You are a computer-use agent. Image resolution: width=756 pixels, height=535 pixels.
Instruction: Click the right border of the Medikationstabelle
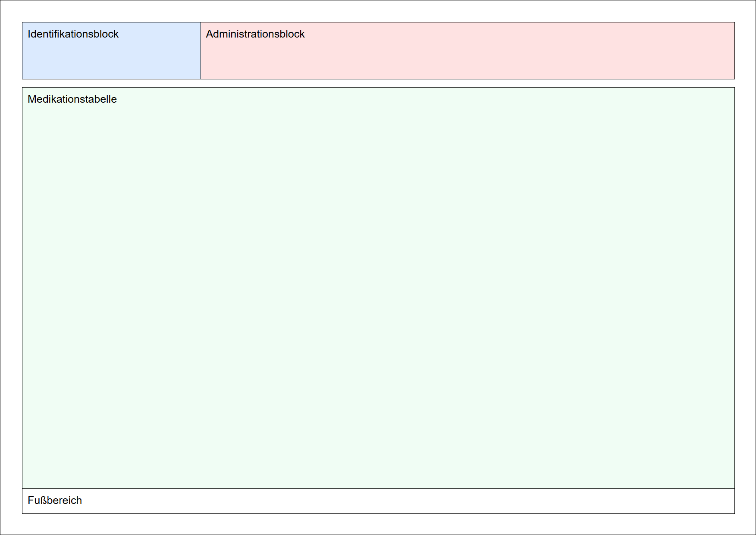coord(734,288)
